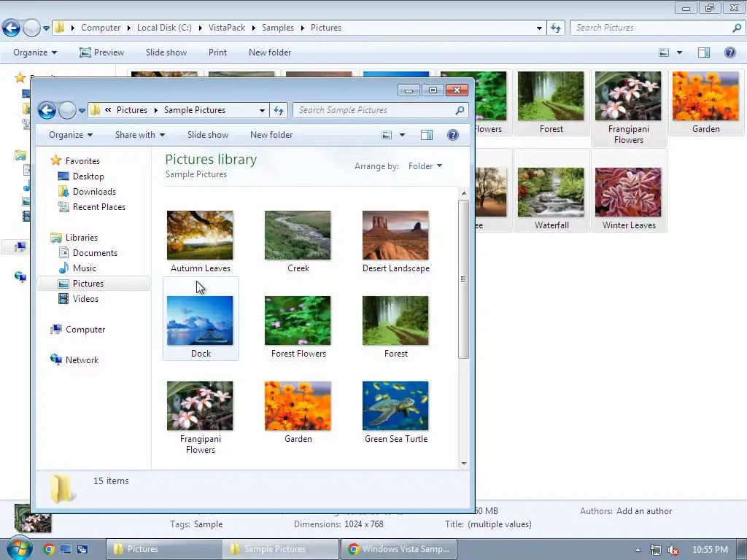Go back in the background Pictures window
This screenshot has height=560, width=747.
12,28
